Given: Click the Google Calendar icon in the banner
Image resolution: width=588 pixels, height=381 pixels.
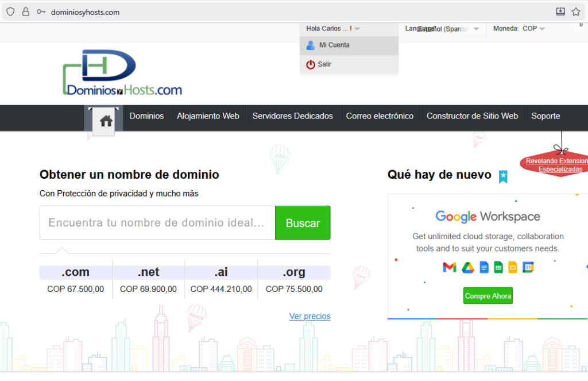Looking at the screenshot, I should tap(528, 267).
